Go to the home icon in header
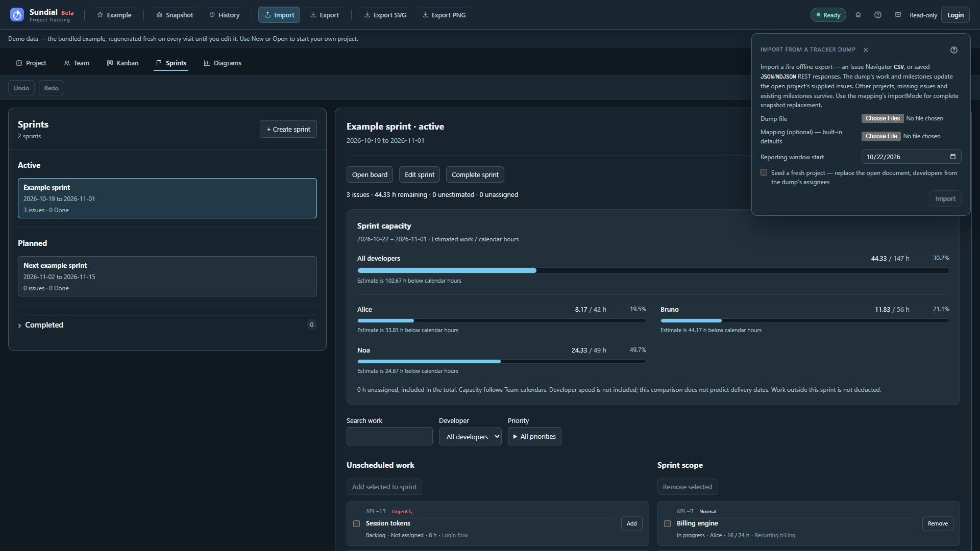Screen dimensions: 980x551 tap(858, 15)
